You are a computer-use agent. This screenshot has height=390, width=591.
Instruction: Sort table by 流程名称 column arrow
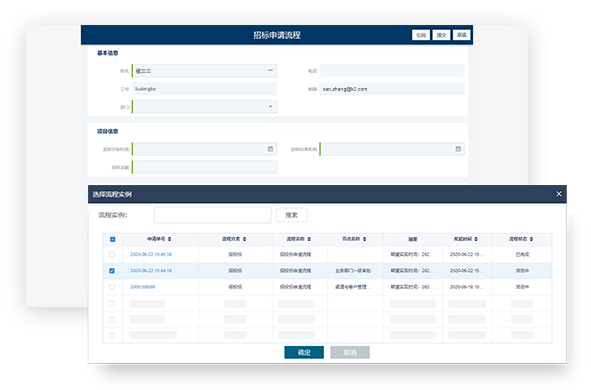309,239
